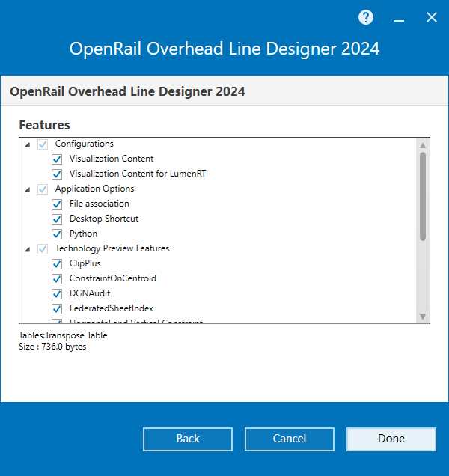449x476 pixels.
Task: Click the 'Size : 736.0 bytes' text
Action: (x=52, y=347)
